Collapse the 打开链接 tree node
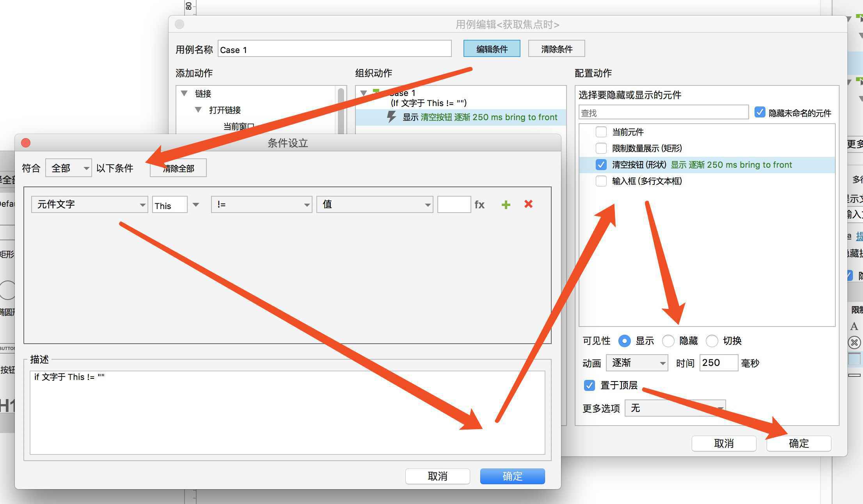The height and width of the screenshot is (504, 863). click(198, 110)
